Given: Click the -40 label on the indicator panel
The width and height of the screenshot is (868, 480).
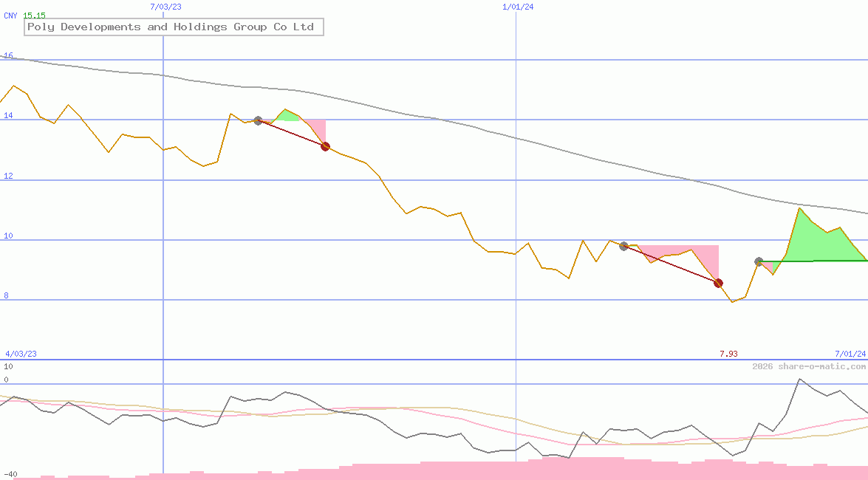Looking at the screenshot, I should 10,474.
